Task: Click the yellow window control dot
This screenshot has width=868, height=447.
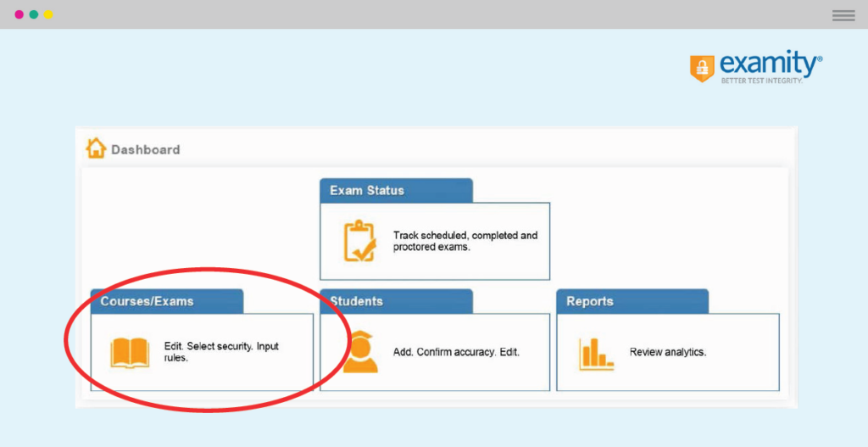Action: tap(48, 14)
